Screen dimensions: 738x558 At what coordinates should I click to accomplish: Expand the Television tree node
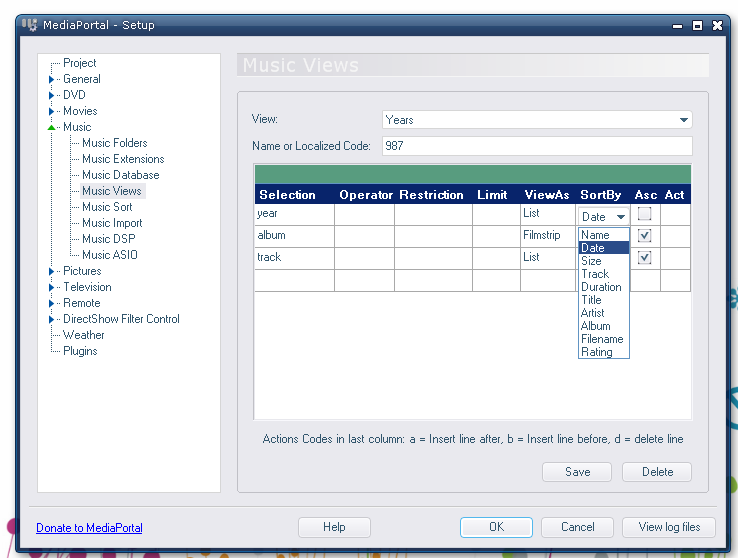tap(51, 287)
